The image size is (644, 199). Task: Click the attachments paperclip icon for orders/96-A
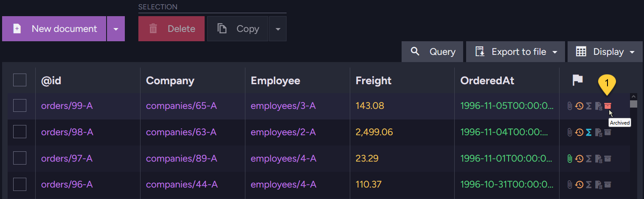click(570, 185)
